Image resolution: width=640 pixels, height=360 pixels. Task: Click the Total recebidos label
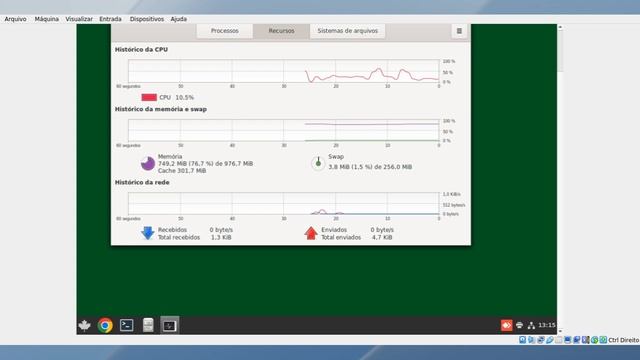pyautogui.click(x=179, y=237)
